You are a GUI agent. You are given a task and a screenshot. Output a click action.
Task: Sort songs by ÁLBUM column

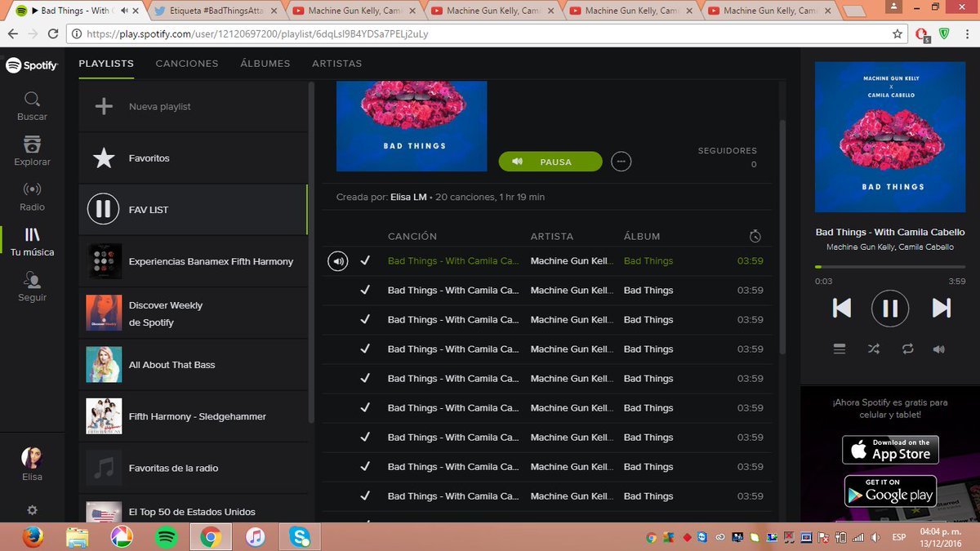(x=642, y=236)
